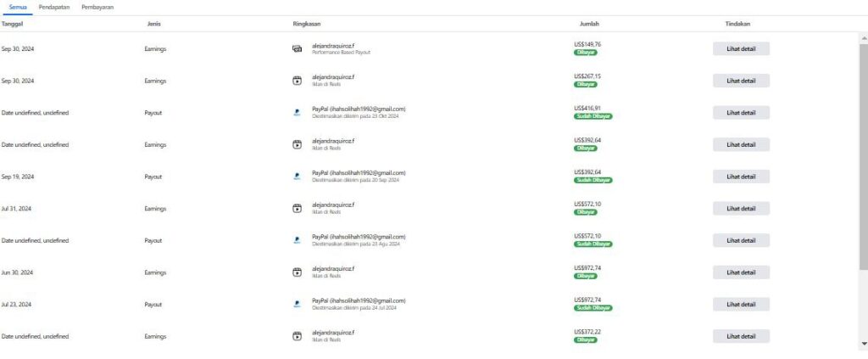The height and width of the screenshot is (359, 868).
Task: Click PayPal icon in US$416,91 payout row
Action: pos(298,113)
